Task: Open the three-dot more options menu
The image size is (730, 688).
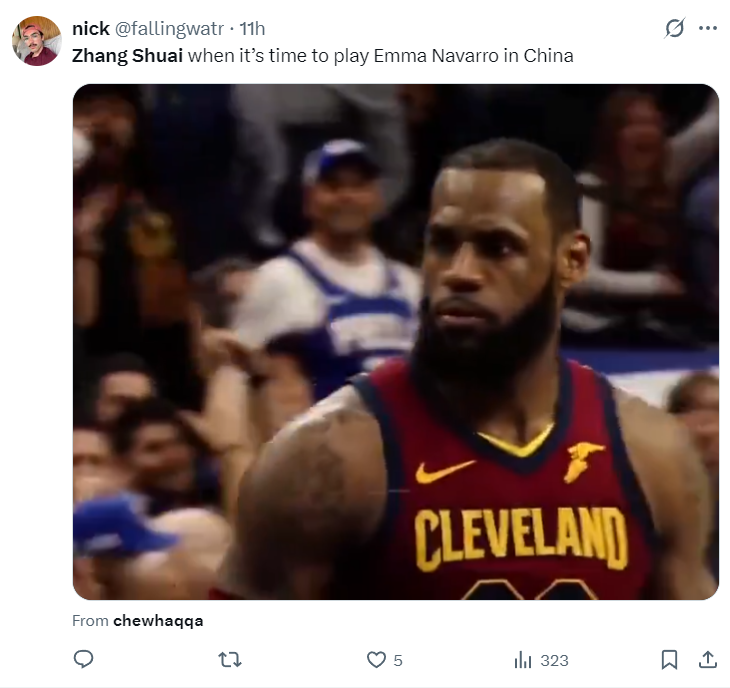Action: pos(708,29)
